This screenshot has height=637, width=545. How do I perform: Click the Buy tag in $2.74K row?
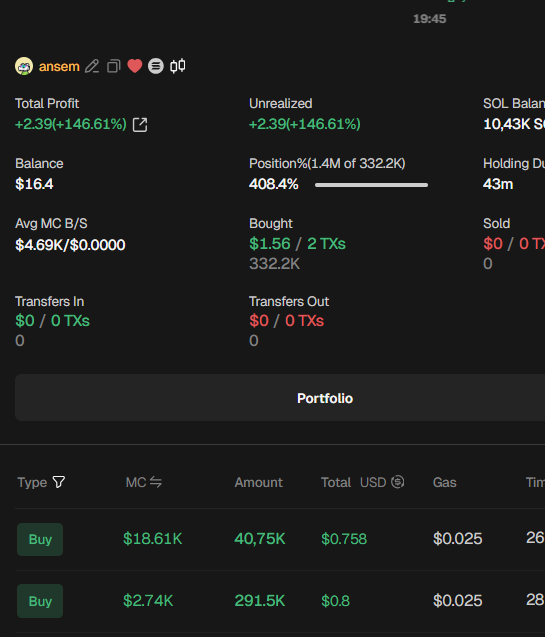pyautogui.click(x=40, y=601)
